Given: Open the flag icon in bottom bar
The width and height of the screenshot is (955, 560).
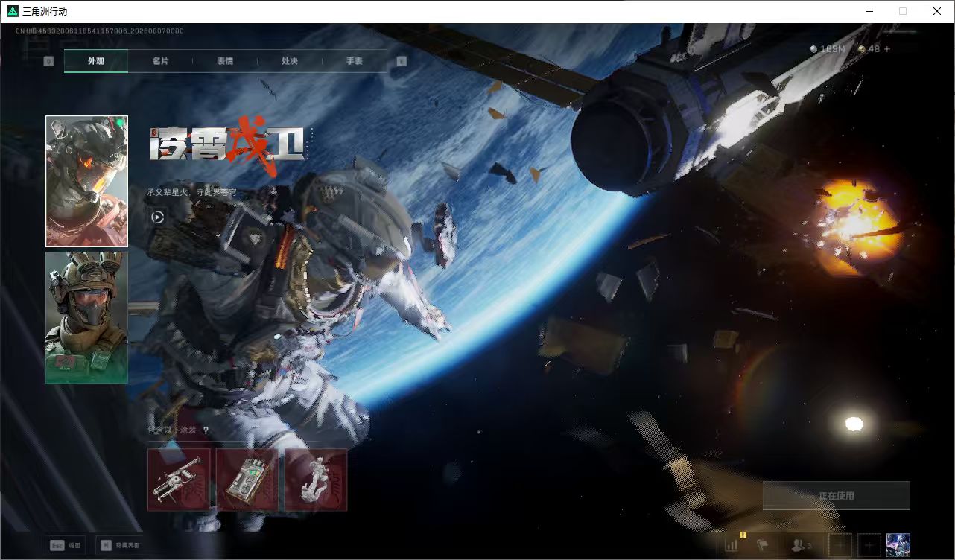Looking at the screenshot, I should click(x=761, y=546).
